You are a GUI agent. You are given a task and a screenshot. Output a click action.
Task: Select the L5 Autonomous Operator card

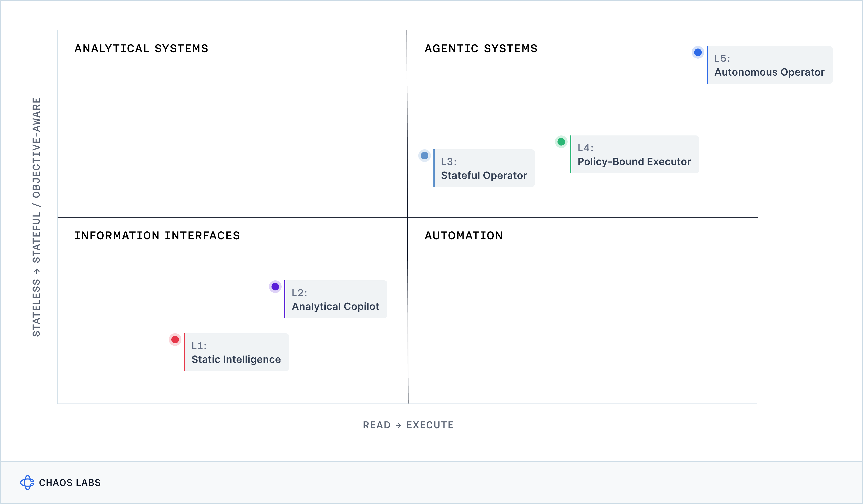[770, 65]
